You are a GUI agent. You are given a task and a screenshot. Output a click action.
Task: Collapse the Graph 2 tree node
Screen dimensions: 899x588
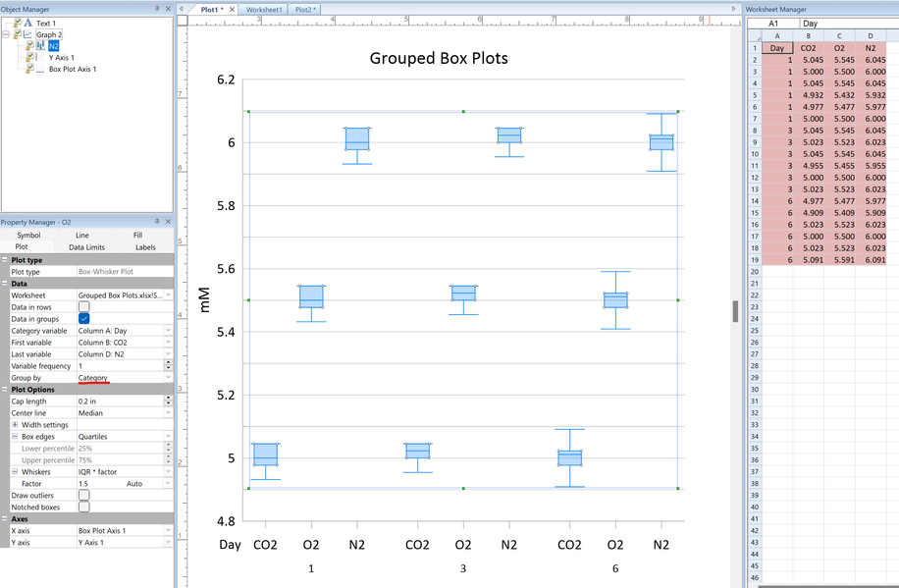click(6, 34)
